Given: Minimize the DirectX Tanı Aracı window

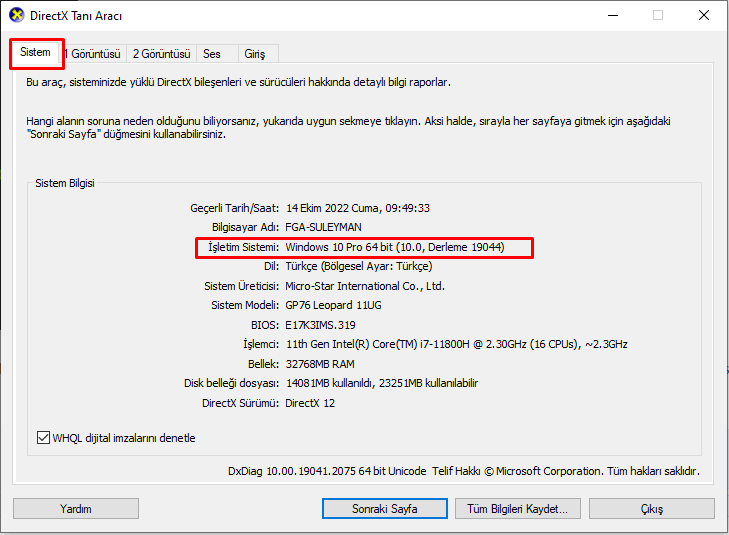Looking at the screenshot, I should click(x=613, y=15).
